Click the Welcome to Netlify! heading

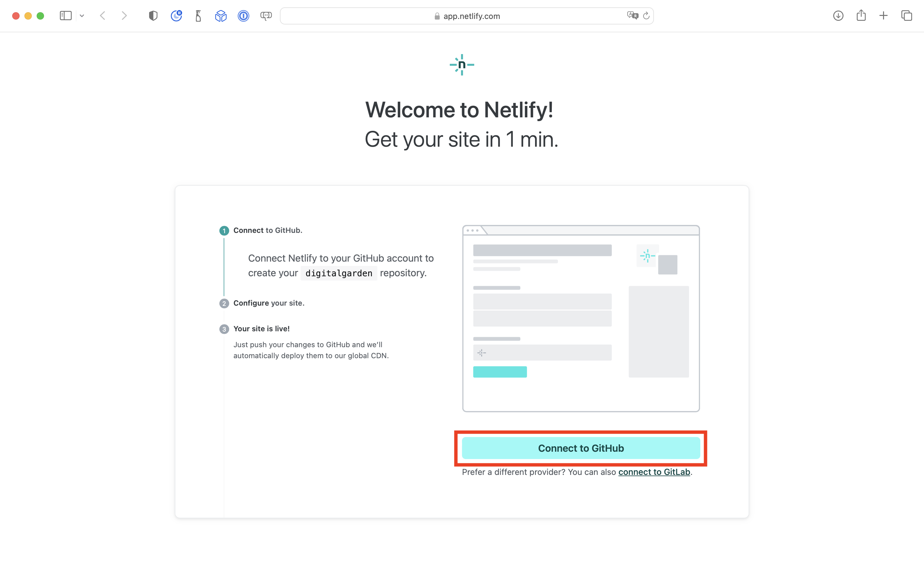pos(459,110)
